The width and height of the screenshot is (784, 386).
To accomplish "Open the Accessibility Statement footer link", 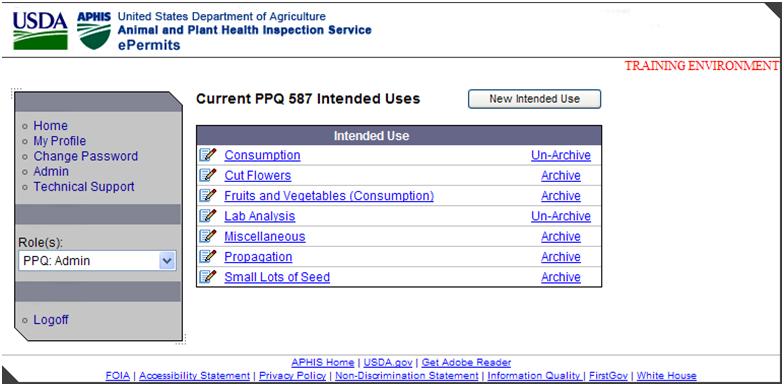I will click(x=194, y=376).
